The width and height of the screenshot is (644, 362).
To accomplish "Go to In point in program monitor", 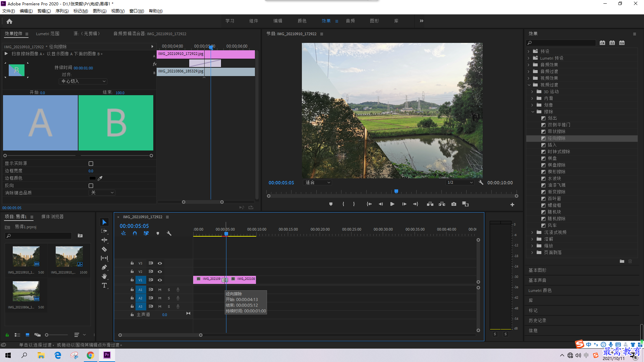I will tap(369, 204).
